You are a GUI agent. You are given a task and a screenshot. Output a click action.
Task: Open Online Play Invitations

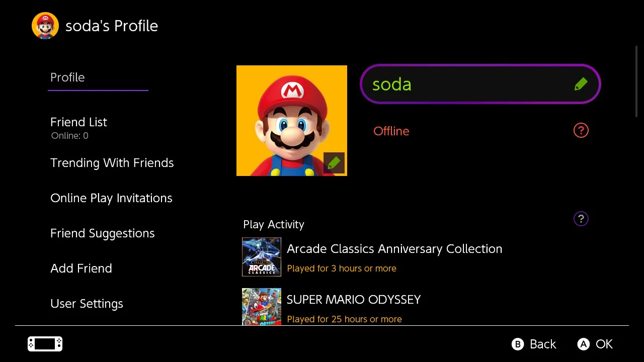tap(111, 198)
